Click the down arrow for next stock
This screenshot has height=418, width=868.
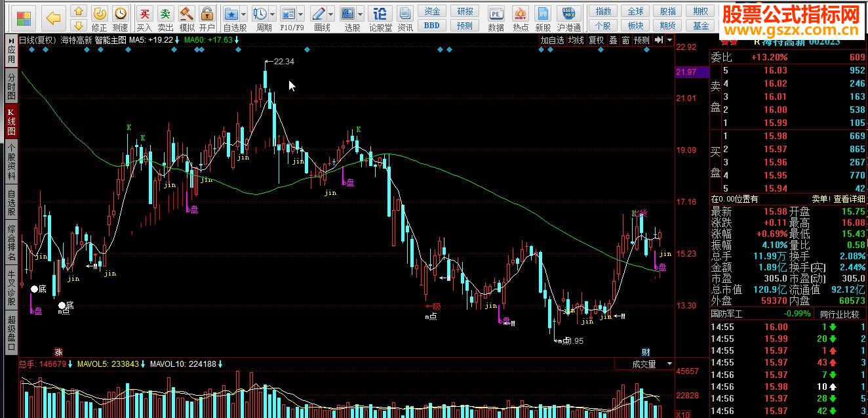78,25
